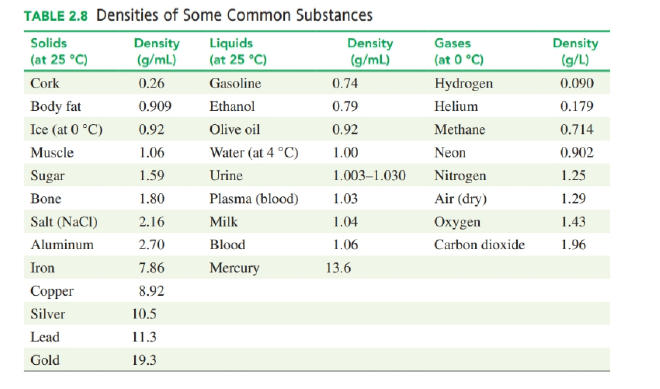Select the Air (dry) entry
The width and height of the screenshot is (660, 389).
click(460, 199)
